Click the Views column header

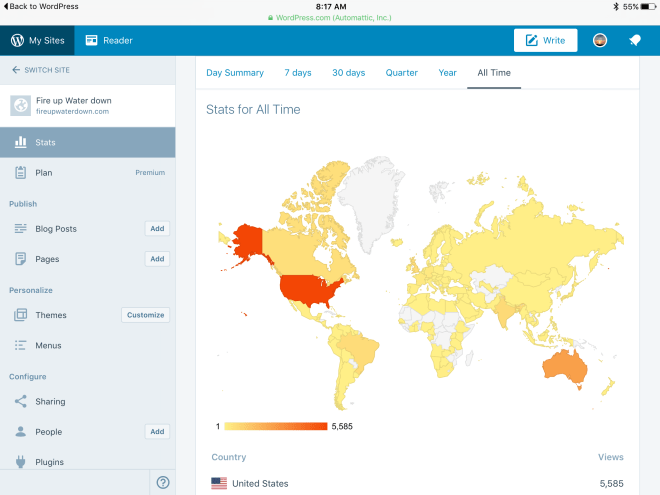pos(611,457)
